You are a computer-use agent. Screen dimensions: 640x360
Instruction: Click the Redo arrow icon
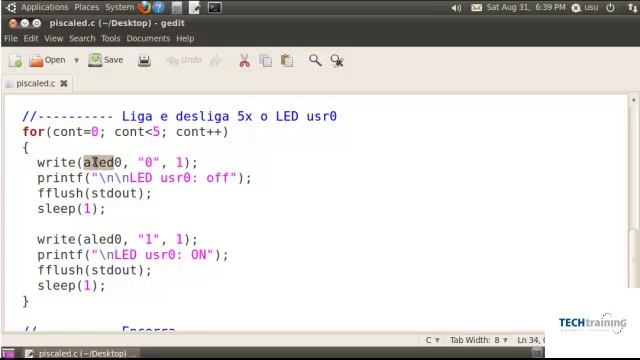[x=216, y=61]
